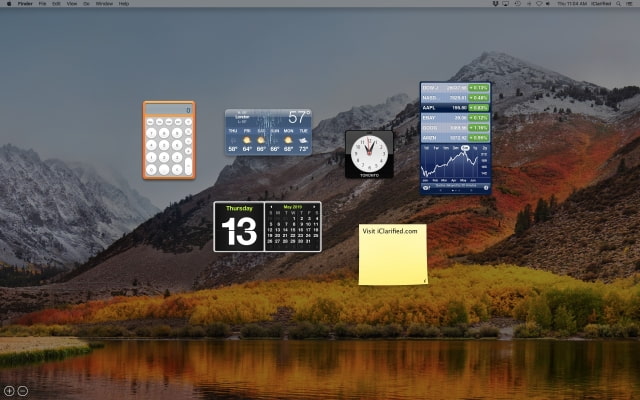Screen dimensions: 640x400
Task: Go to previous month in calendar widget
Action: pyautogui.click(x=270, y=207)
